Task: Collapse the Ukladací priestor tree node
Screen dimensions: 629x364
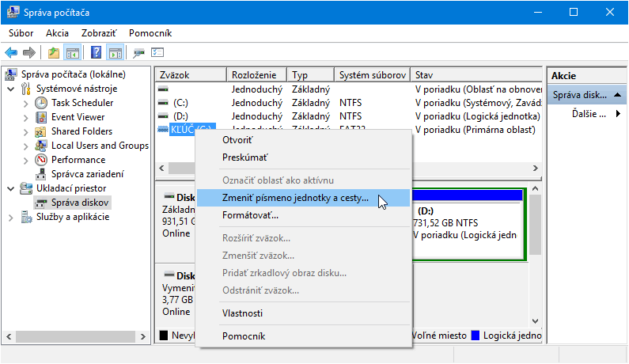Action: click(x=11, y=188)
